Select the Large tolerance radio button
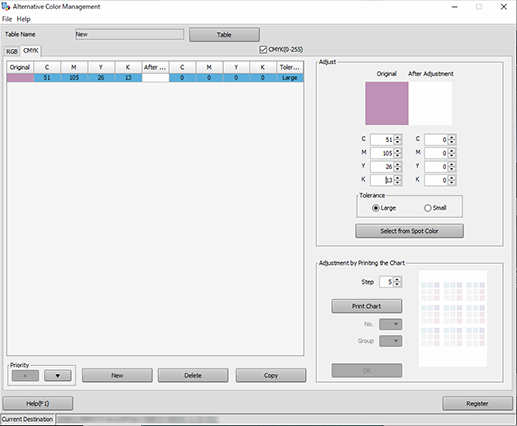517x426 pixels. (376, 208)
